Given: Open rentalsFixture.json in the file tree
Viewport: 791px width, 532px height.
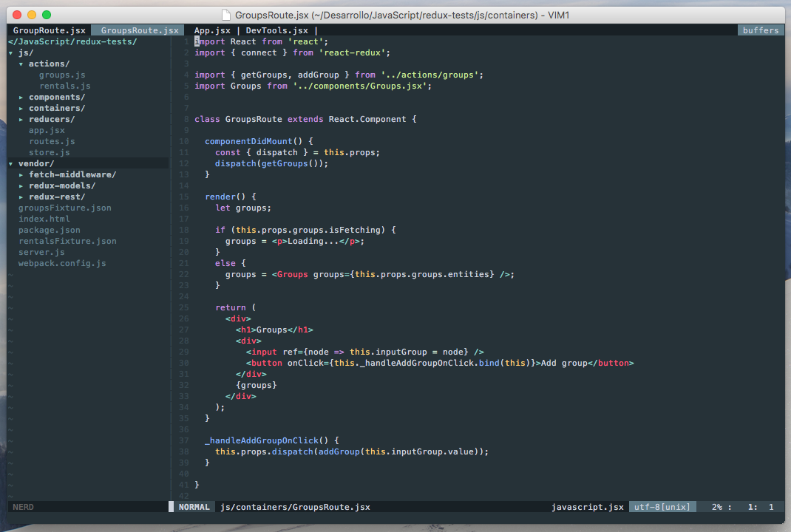Looking at the screenshot, I should point(67,242).
